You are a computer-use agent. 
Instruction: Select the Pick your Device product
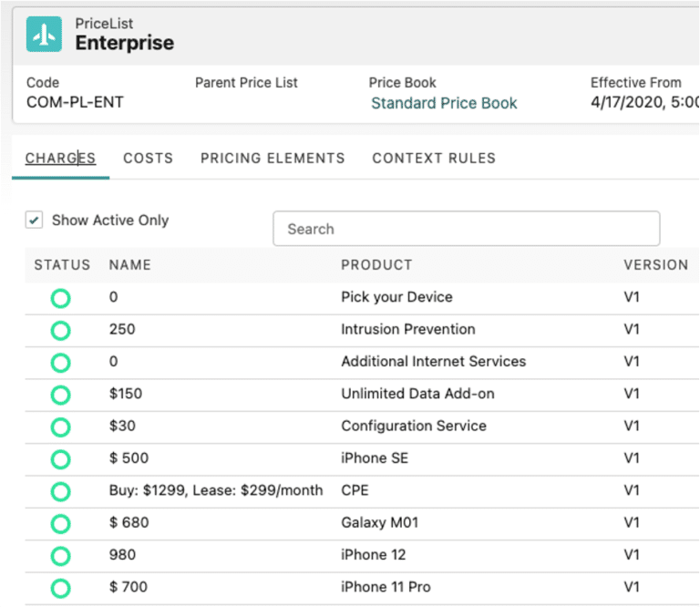[x=396, y=297]
